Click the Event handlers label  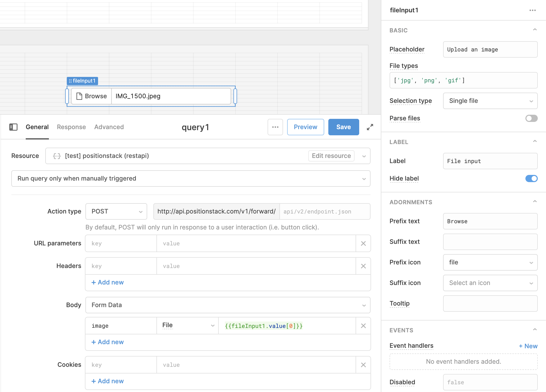(x=411, y=346)
